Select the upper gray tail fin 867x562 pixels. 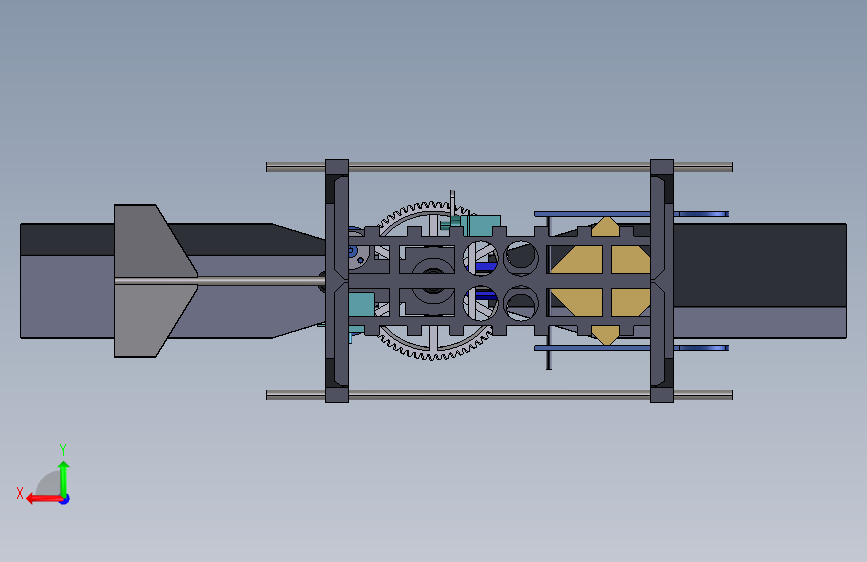tap(149, 241)
